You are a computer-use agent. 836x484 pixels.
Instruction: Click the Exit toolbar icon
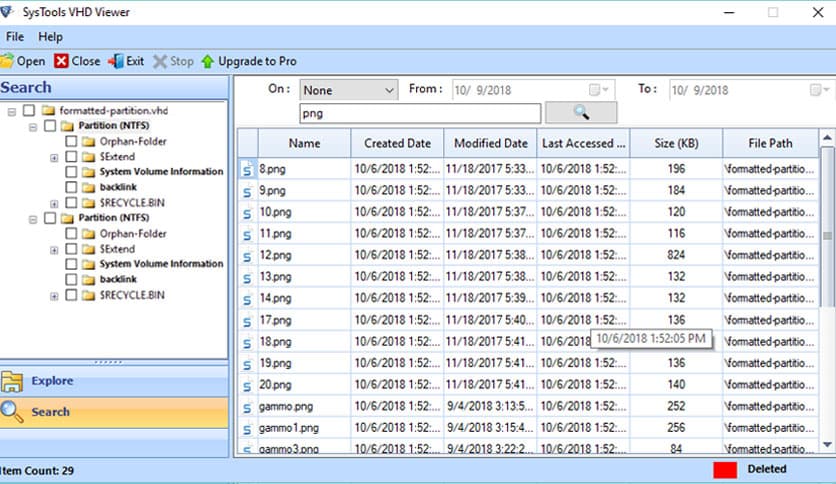pos(116,61)
